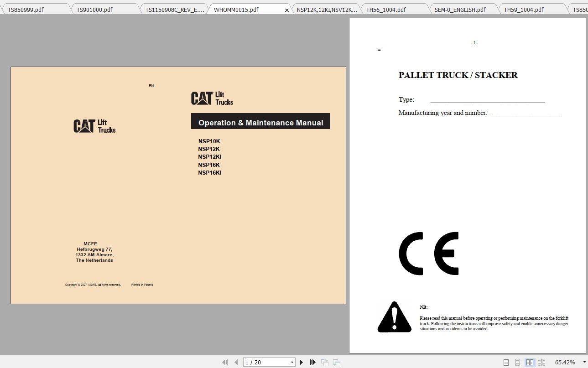
Task: Switch to single page view
Action: point(506,362)
